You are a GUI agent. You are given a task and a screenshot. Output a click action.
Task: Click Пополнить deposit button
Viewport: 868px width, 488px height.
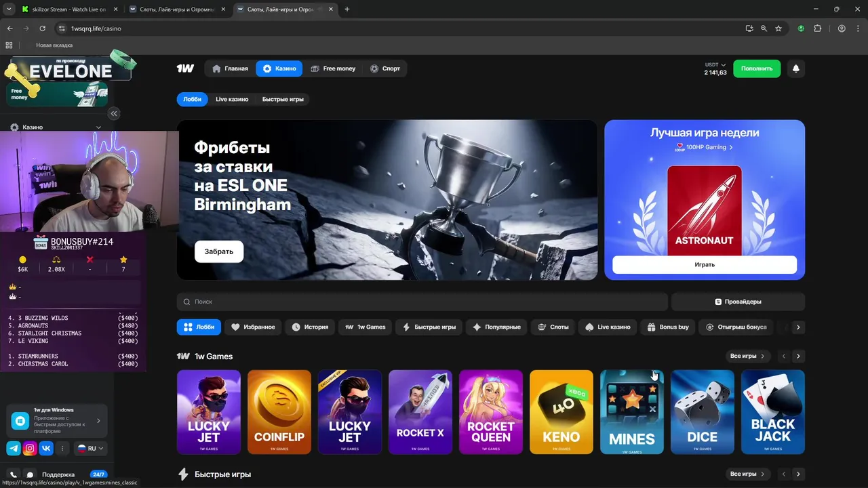757,68
